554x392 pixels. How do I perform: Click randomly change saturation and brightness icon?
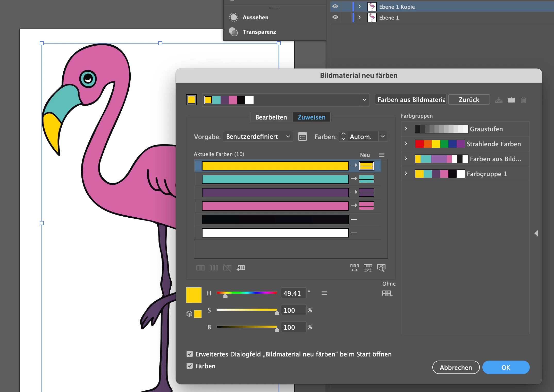pyautogui.click(x=368, y=268)
